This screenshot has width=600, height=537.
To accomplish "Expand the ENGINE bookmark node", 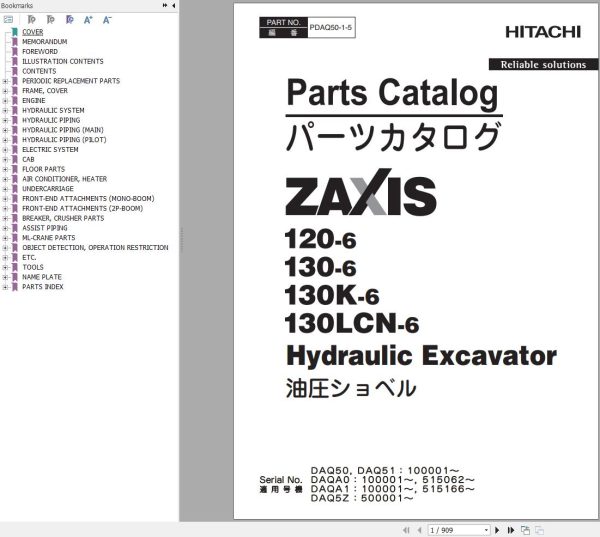I will pyautogui.click(x=5, y=101).
